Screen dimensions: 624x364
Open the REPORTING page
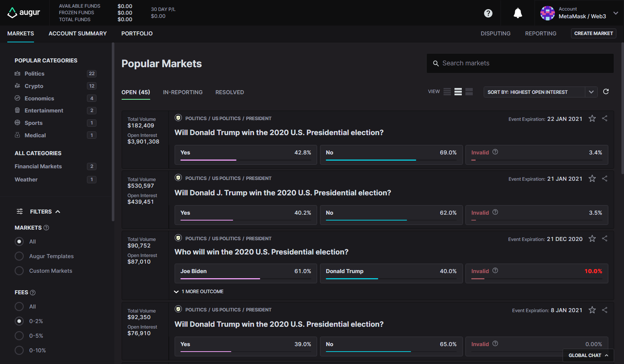click(541, 34)
